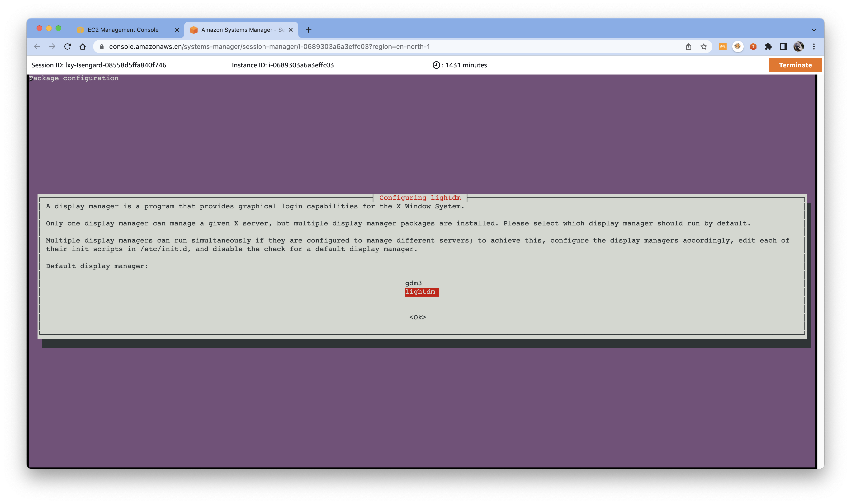This screenshot has width=851, height=504.
Task: Confirm with the <Ok> button
Action: pyautogui.click(x=417, y=317)
